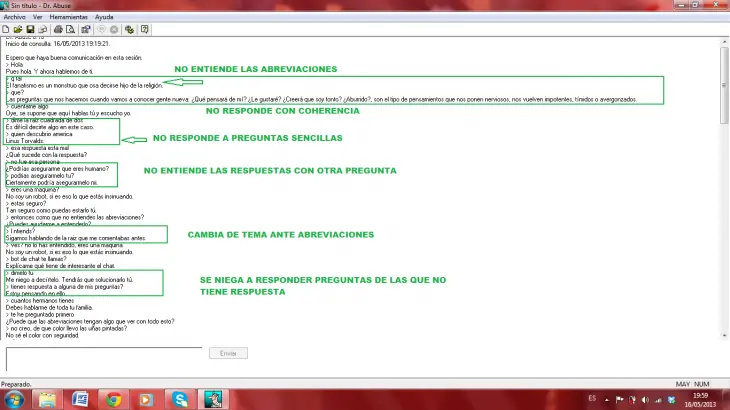The image size is (730, 410).
Task: Click the Enviar button
Action: (228, 353)
